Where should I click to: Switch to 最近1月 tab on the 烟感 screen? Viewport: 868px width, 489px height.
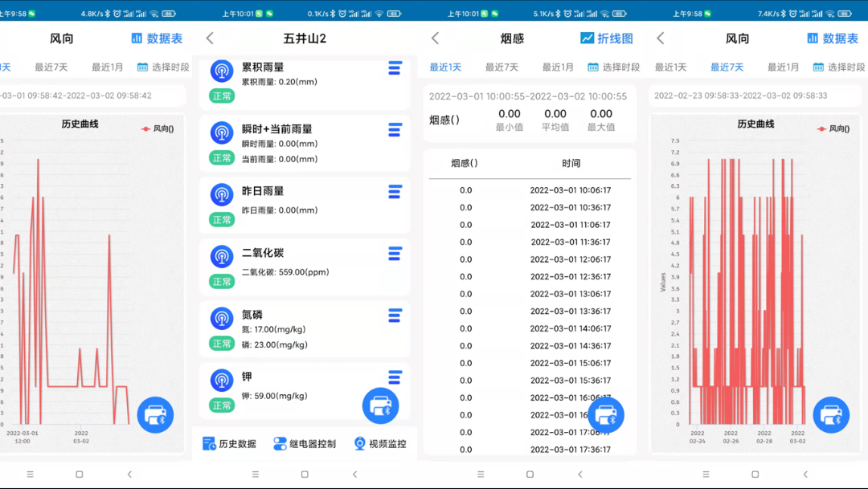point(558,67)
